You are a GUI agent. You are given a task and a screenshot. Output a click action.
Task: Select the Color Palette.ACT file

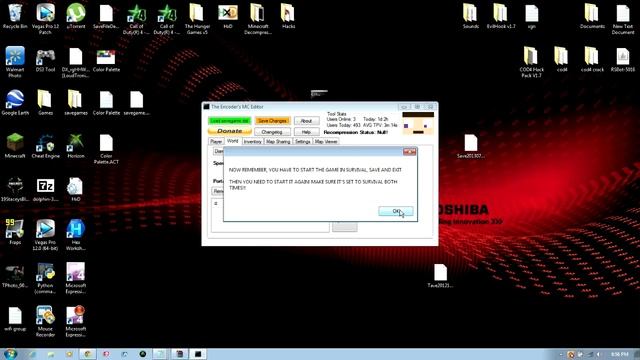pyautogui.click(x=106, y=149)
